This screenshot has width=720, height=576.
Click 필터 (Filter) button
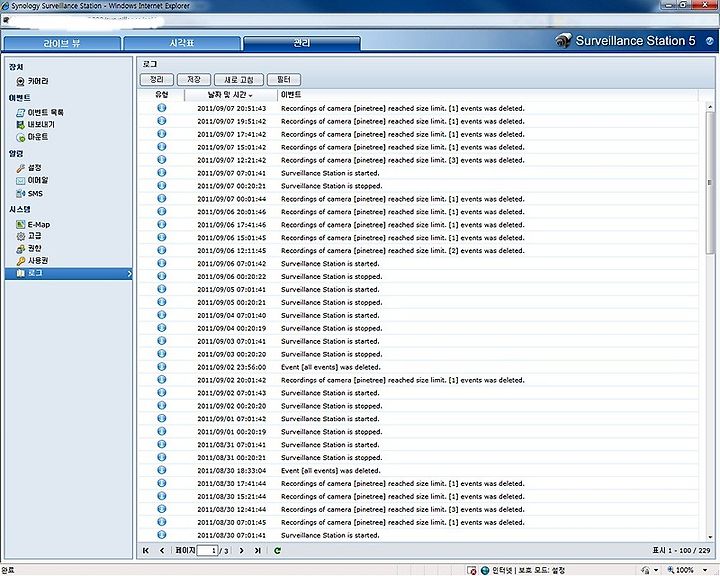(x=284, y=79)
